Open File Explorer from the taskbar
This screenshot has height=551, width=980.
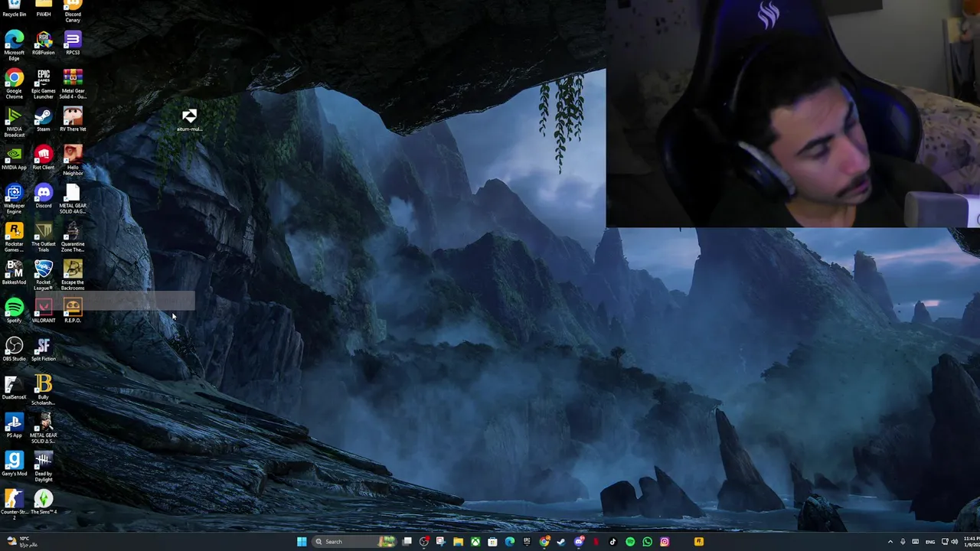[x=458, y=542]
